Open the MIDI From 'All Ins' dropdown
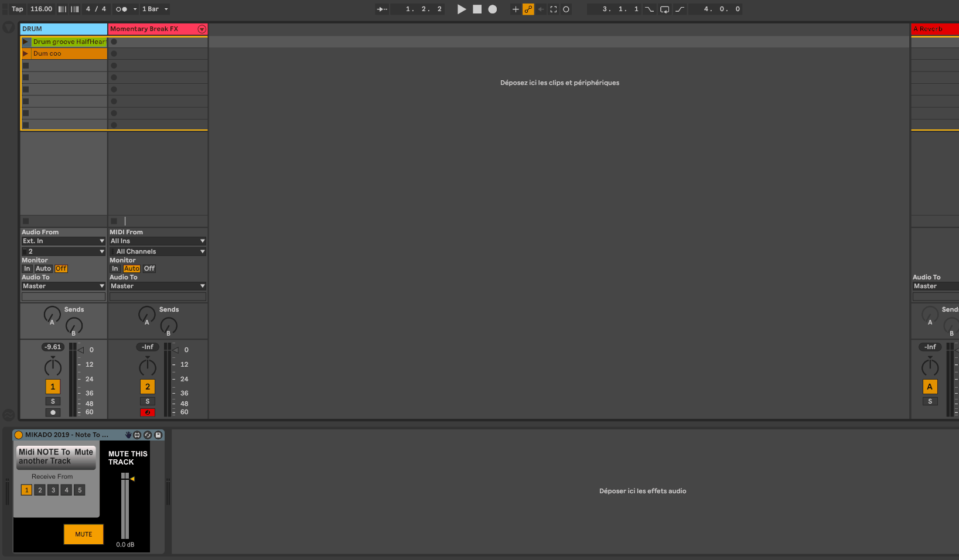This screenshot has width=959, height=560. [x=158, y=241]
